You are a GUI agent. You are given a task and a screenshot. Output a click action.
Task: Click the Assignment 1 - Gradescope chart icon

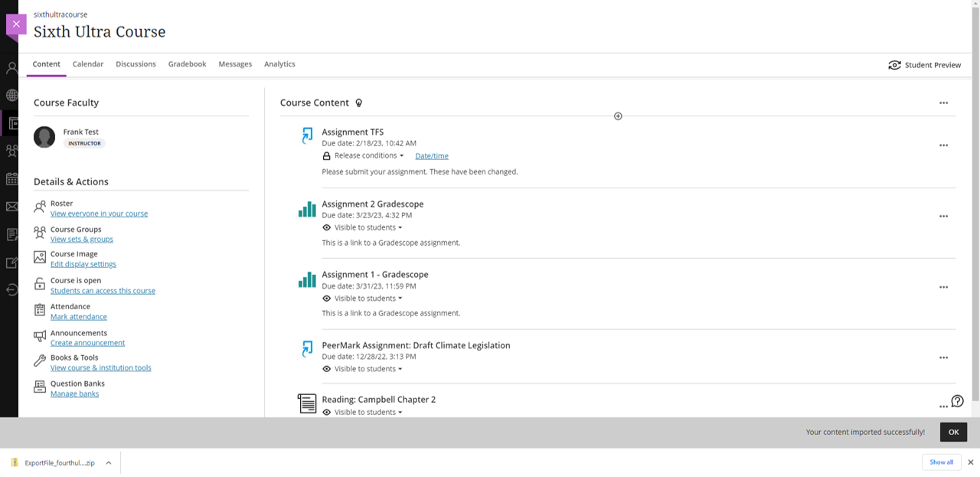pos(307,279)
